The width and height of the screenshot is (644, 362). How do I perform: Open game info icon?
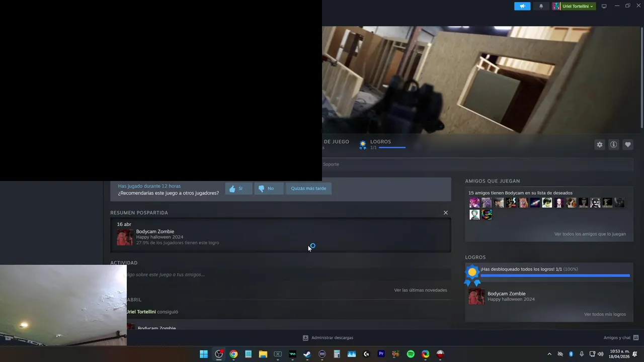614,144
